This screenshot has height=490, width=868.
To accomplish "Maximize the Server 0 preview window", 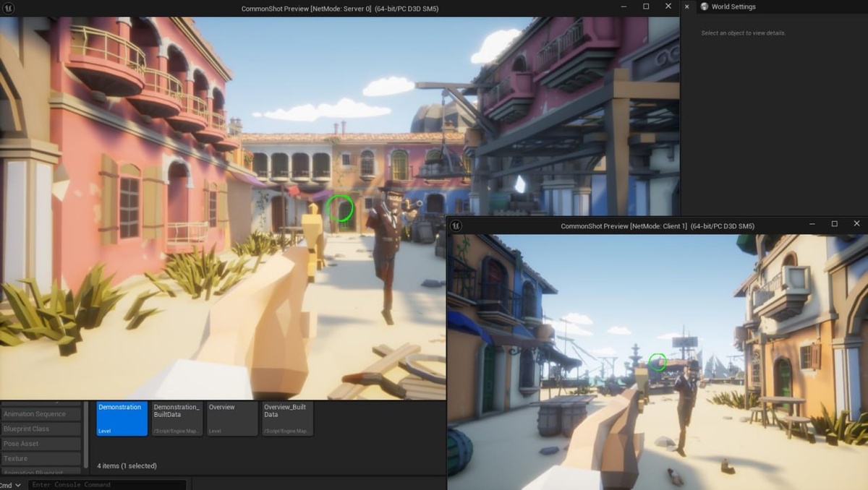I will click(x=646, y=7).
